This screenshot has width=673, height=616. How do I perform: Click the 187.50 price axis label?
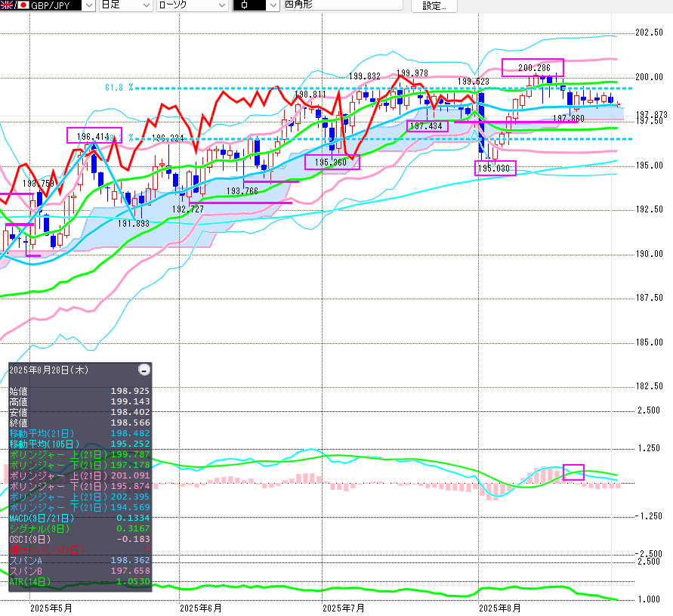click(649, 298)
